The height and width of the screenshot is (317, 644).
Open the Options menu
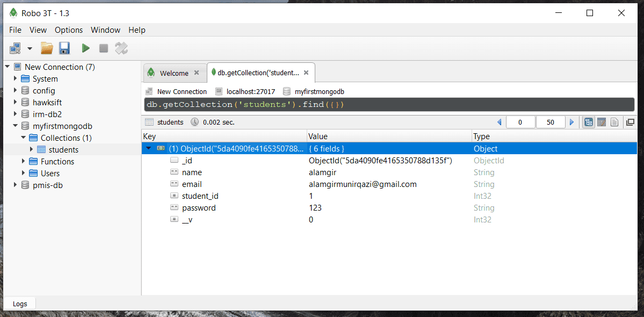coord(69,30)
